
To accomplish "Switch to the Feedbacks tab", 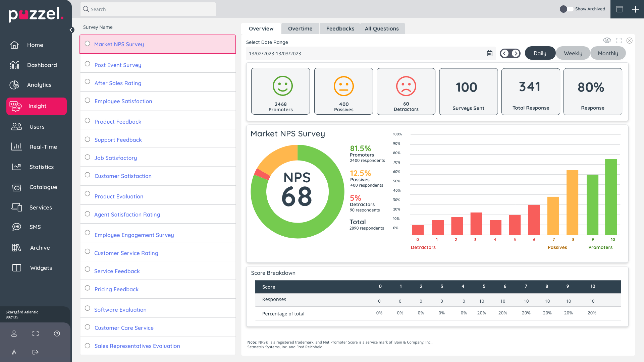I will tap(340, 29).
